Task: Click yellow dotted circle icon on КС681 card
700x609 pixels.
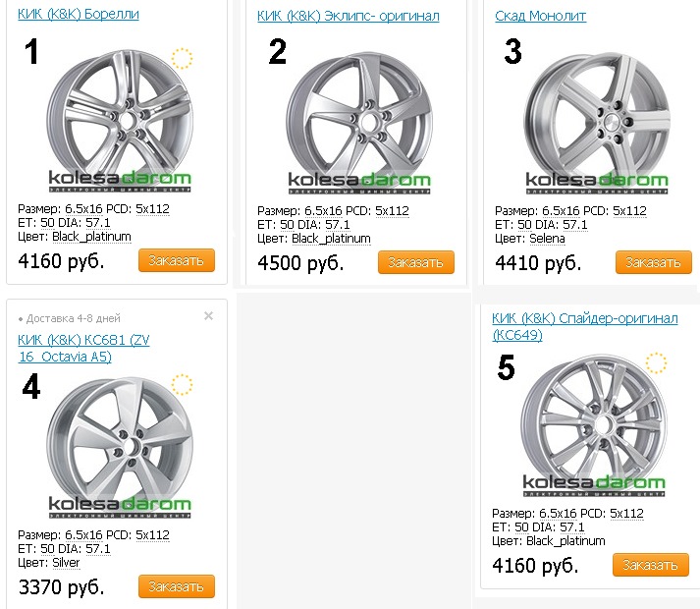Action: [182, 384]
